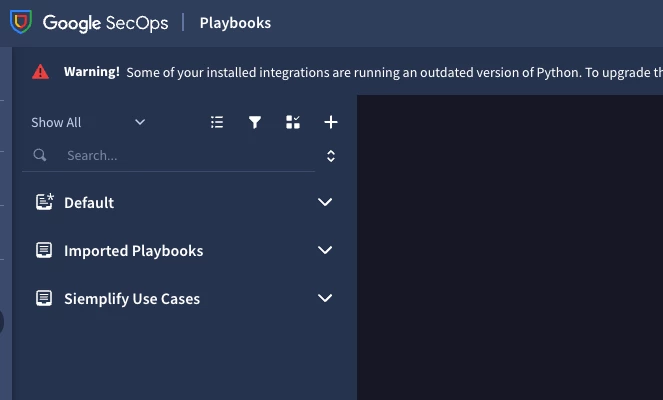Expand the Imported Playbooks chevron
Viewport: 663px width, 400px height.
click(x=325, y=250)
